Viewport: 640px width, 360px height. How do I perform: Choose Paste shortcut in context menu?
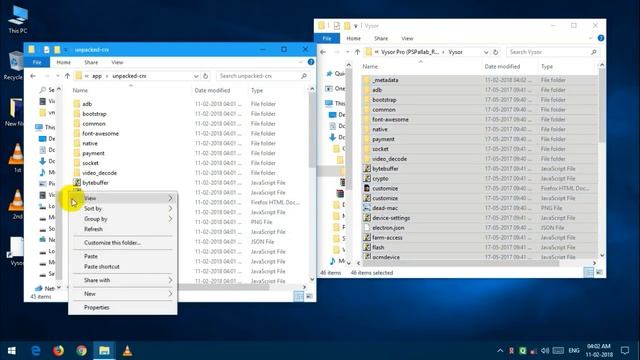(x=123, y=267)
